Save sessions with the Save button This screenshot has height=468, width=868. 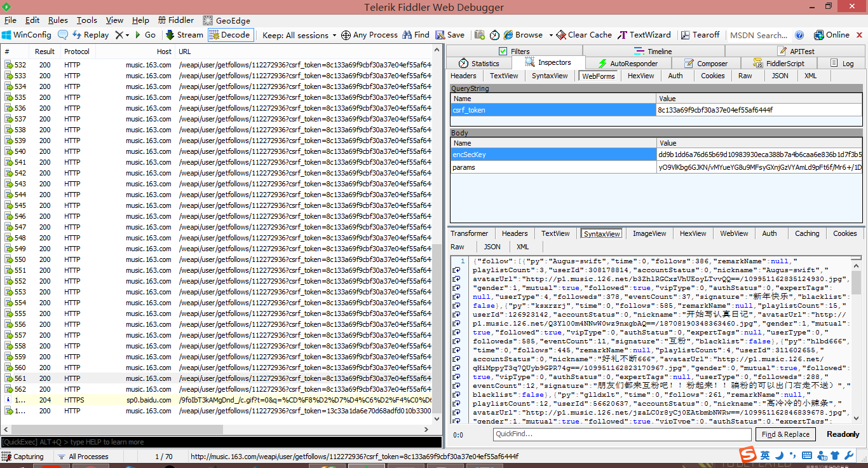pyautogui.click(x=450, y=35)
